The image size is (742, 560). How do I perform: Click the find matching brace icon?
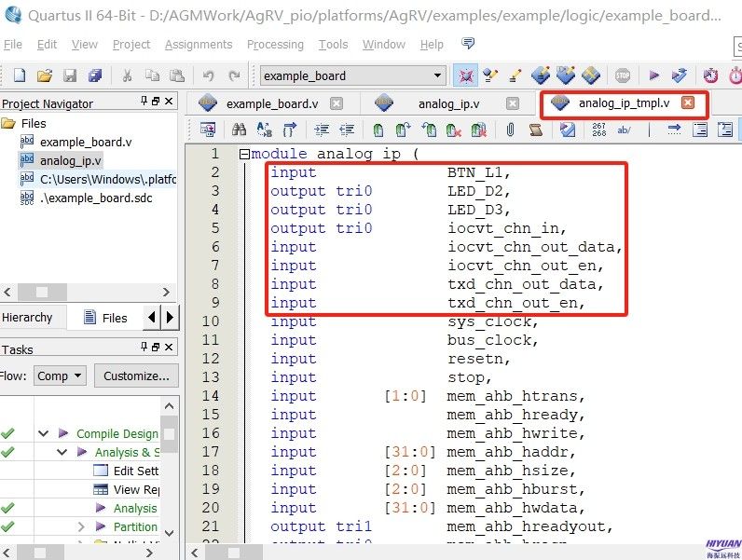click(x=290, y=130)
